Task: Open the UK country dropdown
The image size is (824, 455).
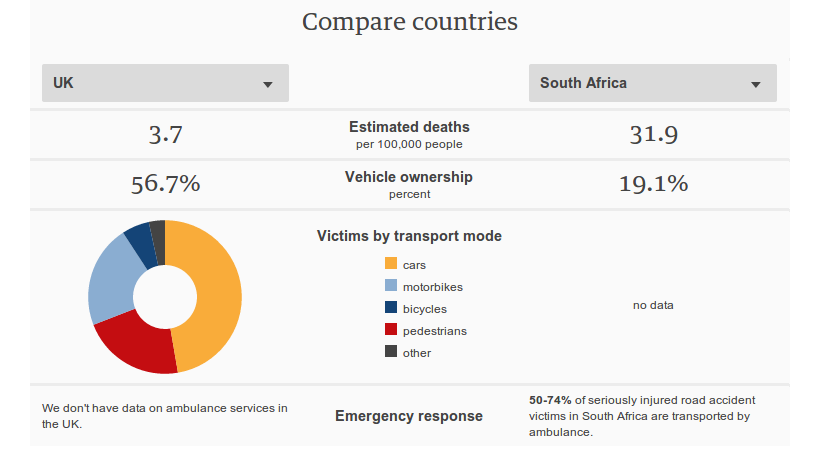Action: [164, 83]
